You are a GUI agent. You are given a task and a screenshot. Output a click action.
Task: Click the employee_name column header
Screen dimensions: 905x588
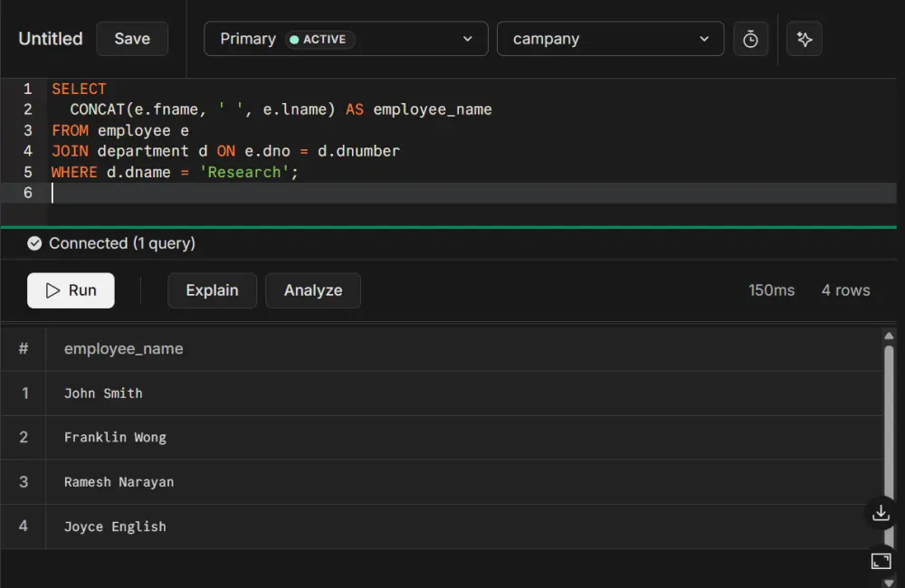[x=123, y=348]
